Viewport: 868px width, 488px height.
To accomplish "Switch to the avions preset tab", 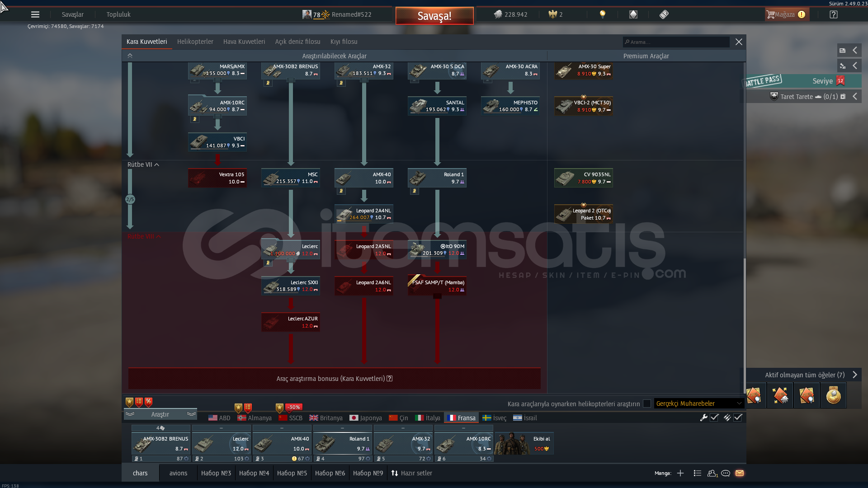I will (x=178, y=473).
